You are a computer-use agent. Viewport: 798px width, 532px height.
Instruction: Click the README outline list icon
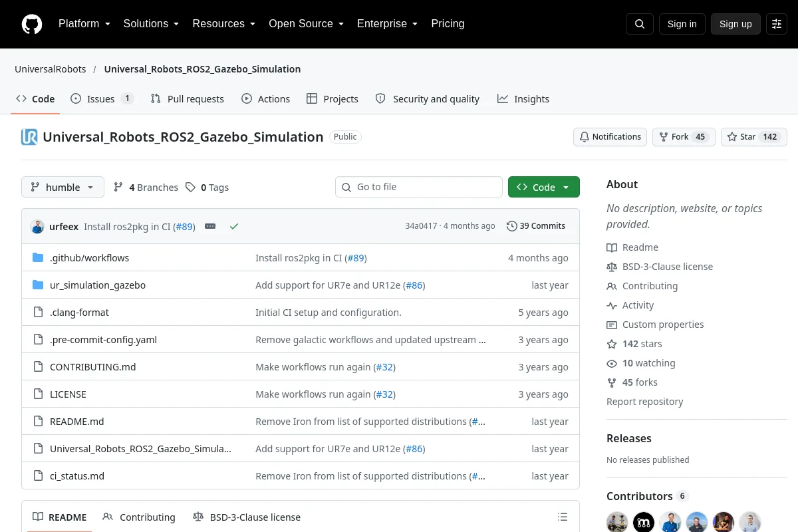(563, 517)
